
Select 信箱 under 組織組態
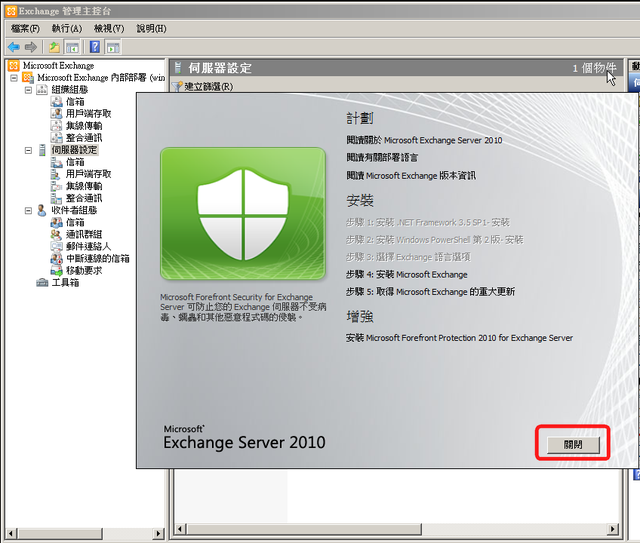point(75,102)
